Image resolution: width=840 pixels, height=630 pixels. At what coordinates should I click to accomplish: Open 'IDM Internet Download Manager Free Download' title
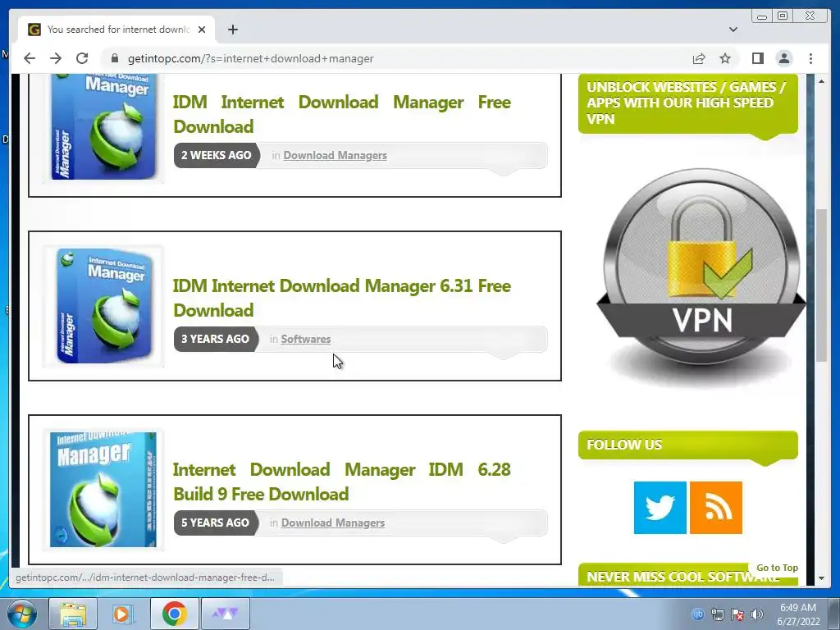[342, 114]
